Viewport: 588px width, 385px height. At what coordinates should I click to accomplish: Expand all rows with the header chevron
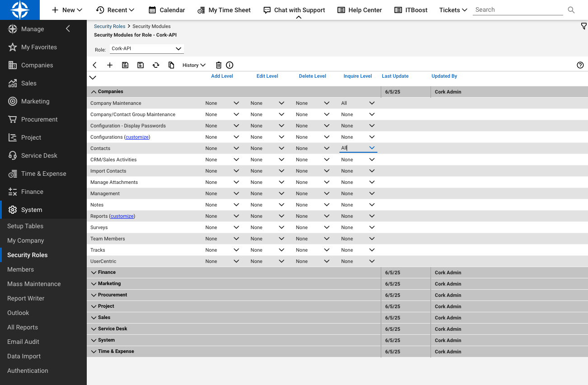point(93,78)
